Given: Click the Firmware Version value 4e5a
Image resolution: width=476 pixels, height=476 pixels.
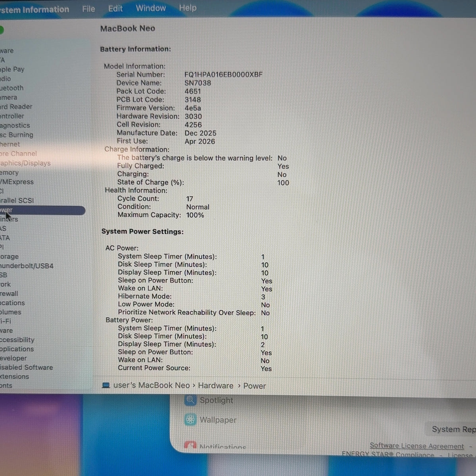Looking at the screenshot, I should click(193, 108).
